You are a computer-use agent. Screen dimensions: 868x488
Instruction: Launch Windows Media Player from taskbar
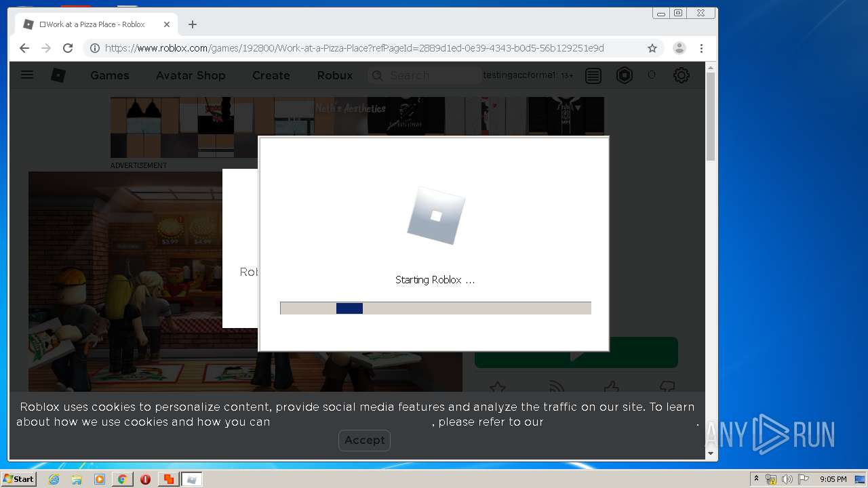[x=100, y=479]
